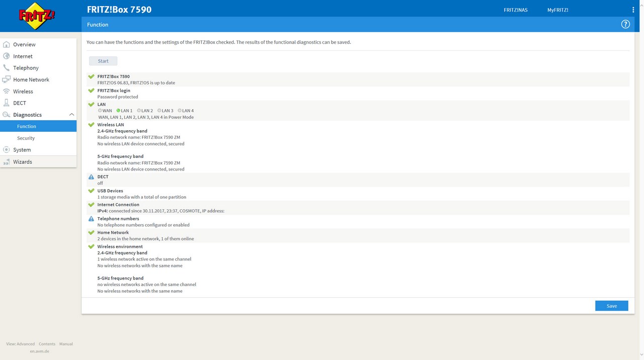Click the 'Password protected' status text
This screenshot has width=644, height=360.
(x=118, y=97)
